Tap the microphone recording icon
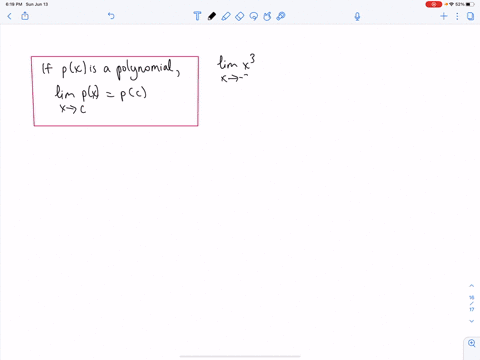This screenshot has width=480, height=360. (x=357, y=16)
